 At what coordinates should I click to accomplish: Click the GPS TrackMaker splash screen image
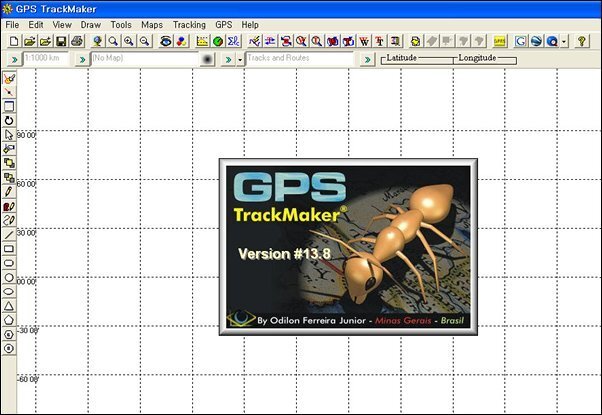(x=348, y=247)
